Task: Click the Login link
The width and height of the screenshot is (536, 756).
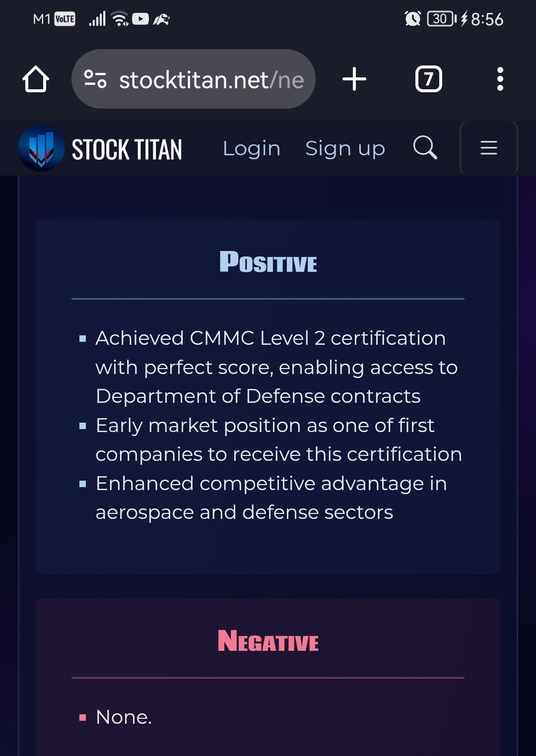Action: (x=252, y=148)
